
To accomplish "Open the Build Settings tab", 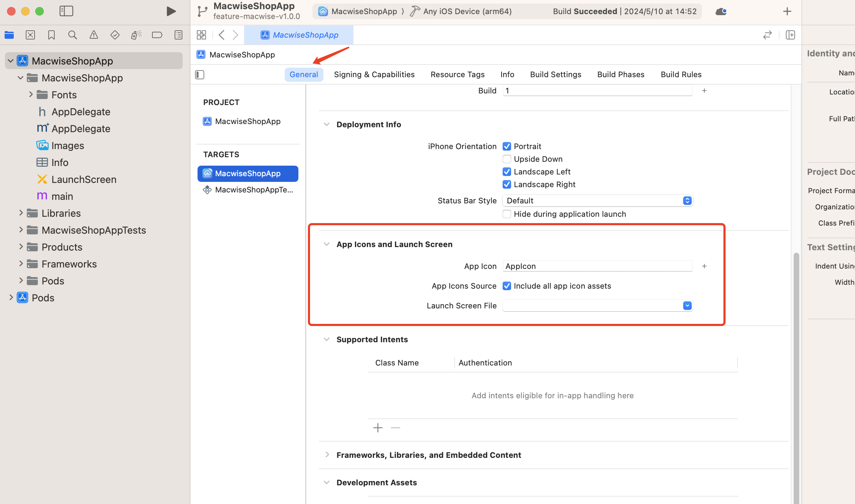I will coord(556,74).
